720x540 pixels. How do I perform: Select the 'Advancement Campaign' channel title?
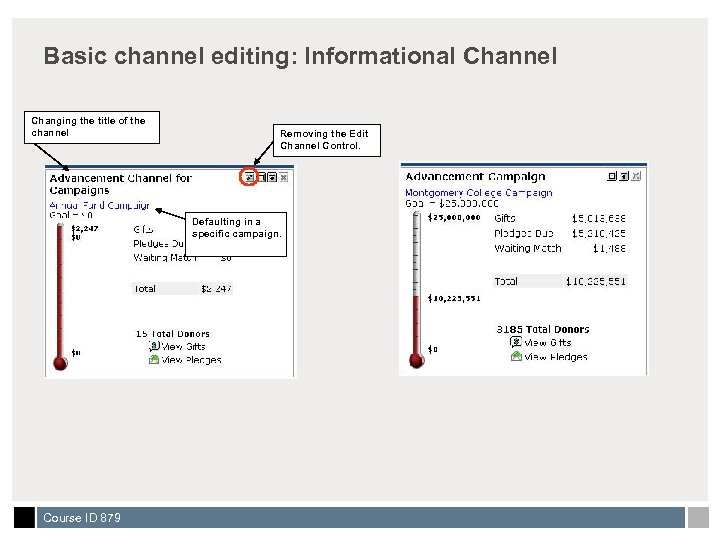pyautogui.click(x=475, y=176)
